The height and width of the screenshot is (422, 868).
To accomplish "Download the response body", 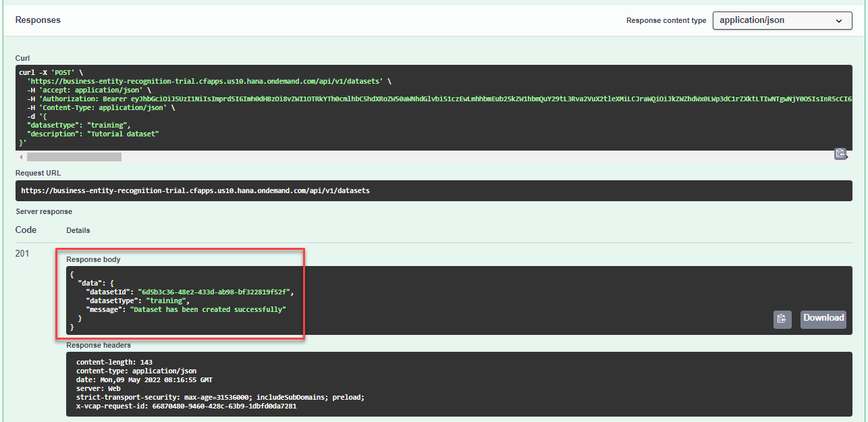I will coord(823,319).
